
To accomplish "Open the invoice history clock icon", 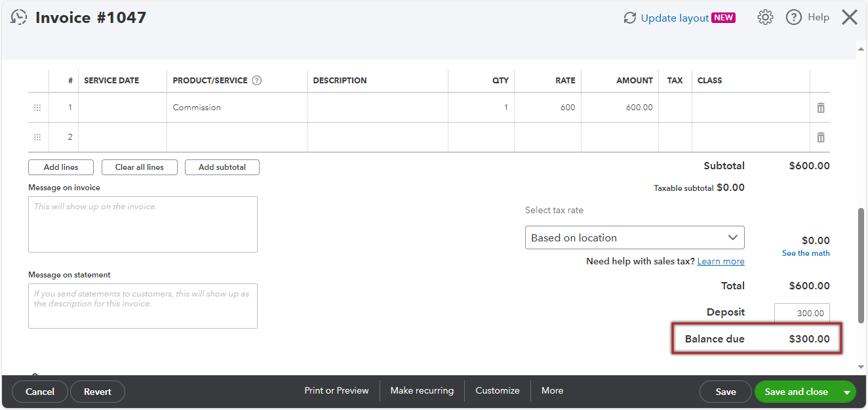I will coord(19,18).
